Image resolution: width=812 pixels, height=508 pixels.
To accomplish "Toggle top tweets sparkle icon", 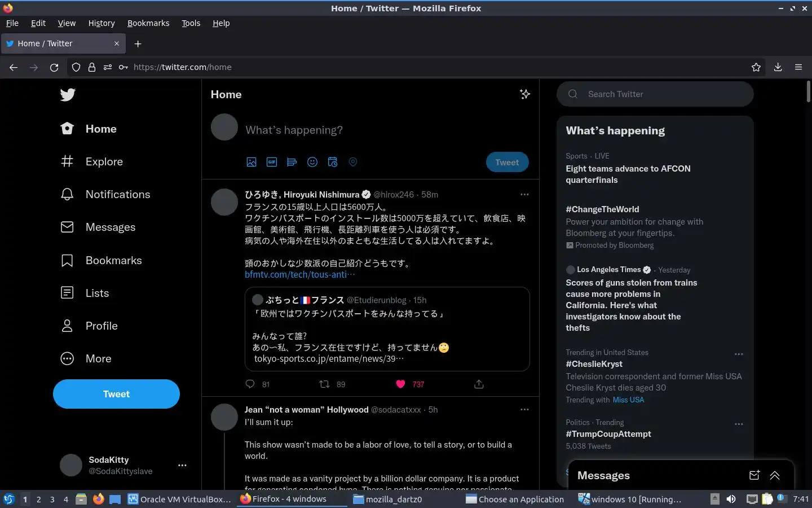I will tap(525, 94).
